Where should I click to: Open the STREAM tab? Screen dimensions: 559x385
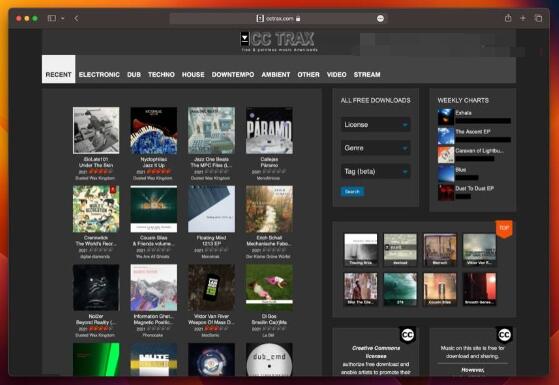point(367,75)
